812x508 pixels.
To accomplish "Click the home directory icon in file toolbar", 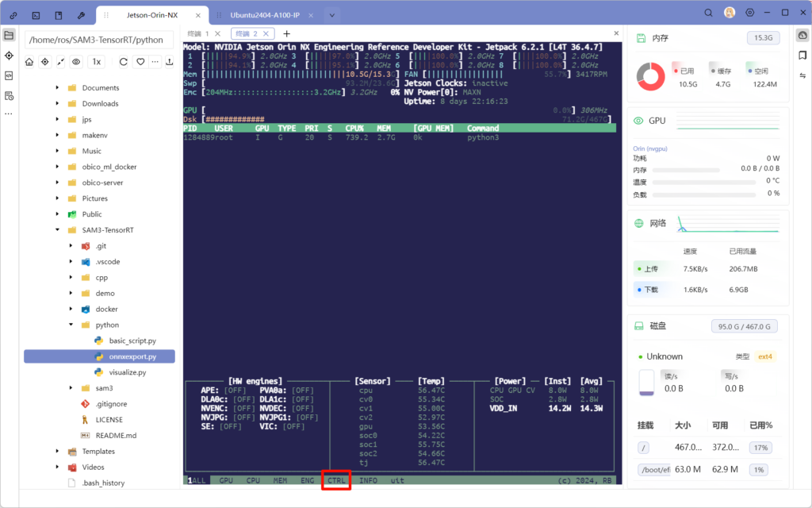I will click(x=29, y=62).
